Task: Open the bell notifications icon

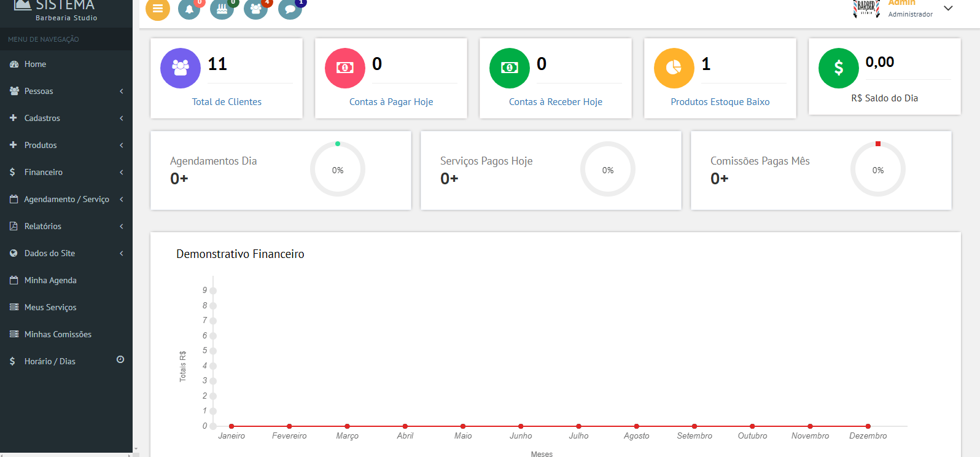Action: tap(189, 9)
